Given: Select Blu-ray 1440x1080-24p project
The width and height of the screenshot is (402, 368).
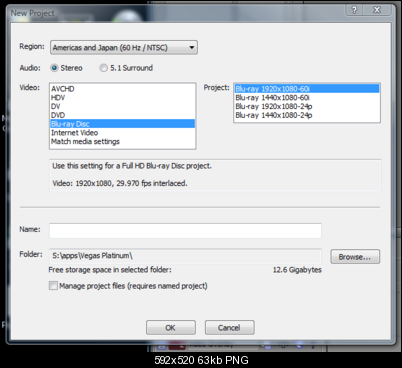Looking at the screenshot, I should pos(307,115).
